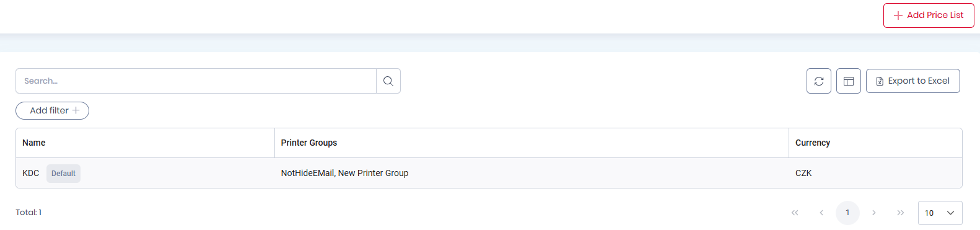Click the Add filter button
This screenshot has height=230, width=980.
click(53, 110)
